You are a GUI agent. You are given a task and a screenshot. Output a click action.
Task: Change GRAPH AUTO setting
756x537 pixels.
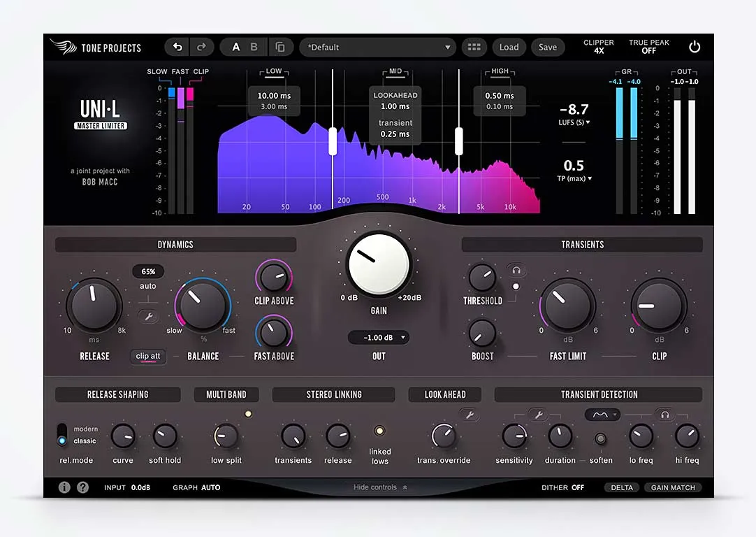tap(196, 487)
